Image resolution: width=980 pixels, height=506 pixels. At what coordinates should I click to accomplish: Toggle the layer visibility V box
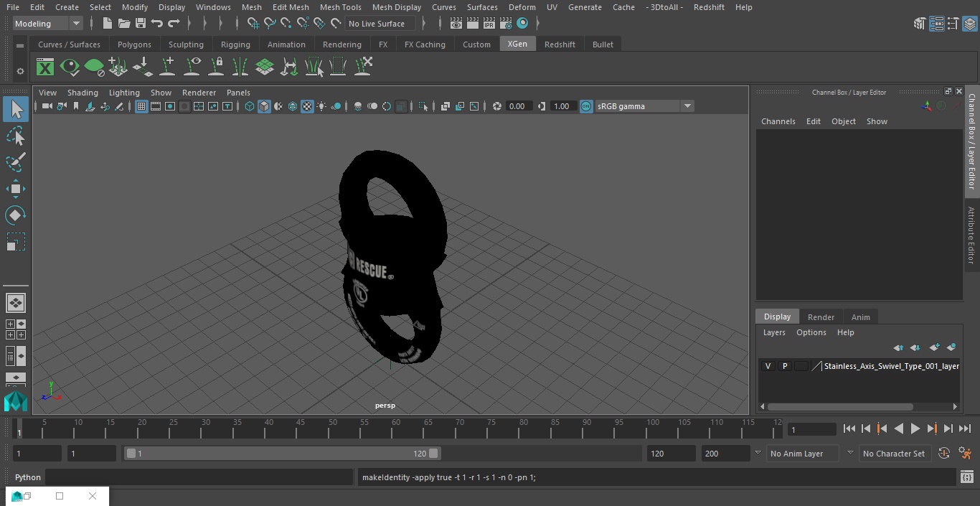pos(768,366)
